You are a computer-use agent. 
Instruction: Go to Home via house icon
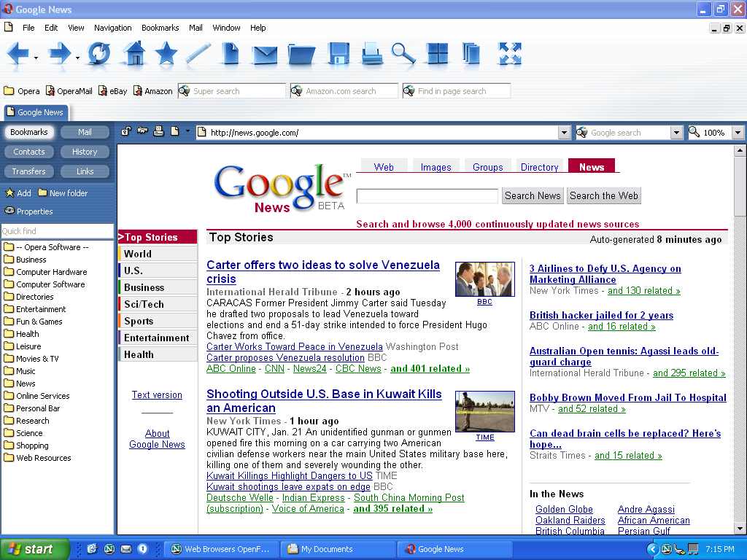(x=134, y=54)
